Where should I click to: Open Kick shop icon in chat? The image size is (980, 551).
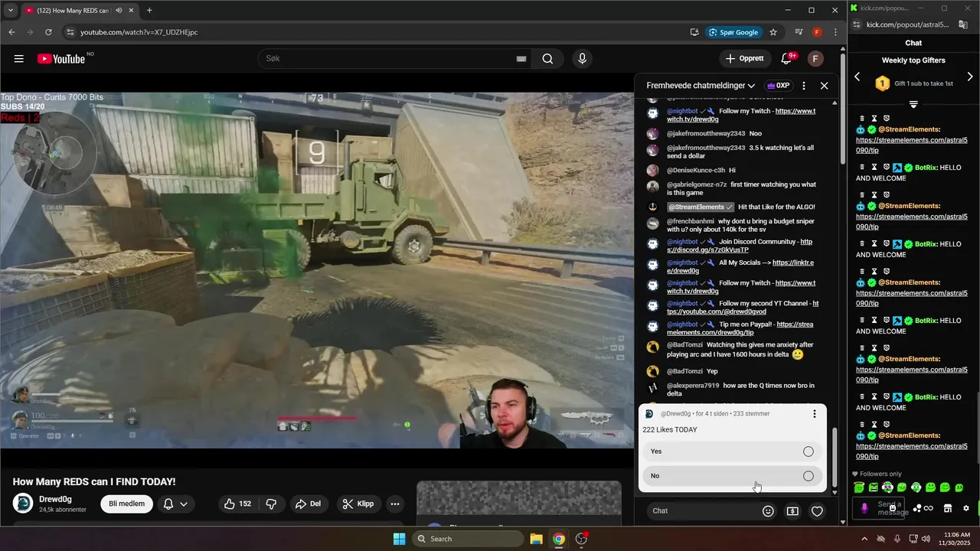click(947, 508)
